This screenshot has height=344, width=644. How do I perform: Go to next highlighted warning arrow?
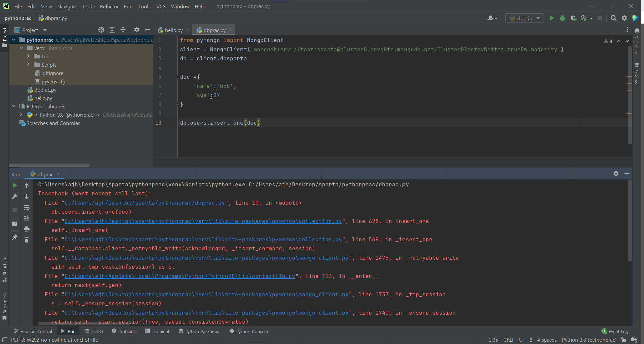pyautogui.click(x=627, y=41)
